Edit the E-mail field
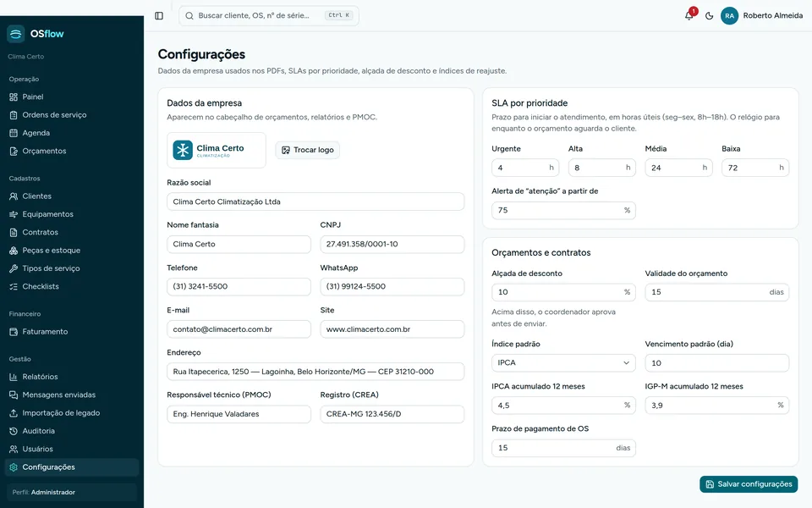This screenshot has height=508, width=812. pyautogui.click(x=239, y=329)
